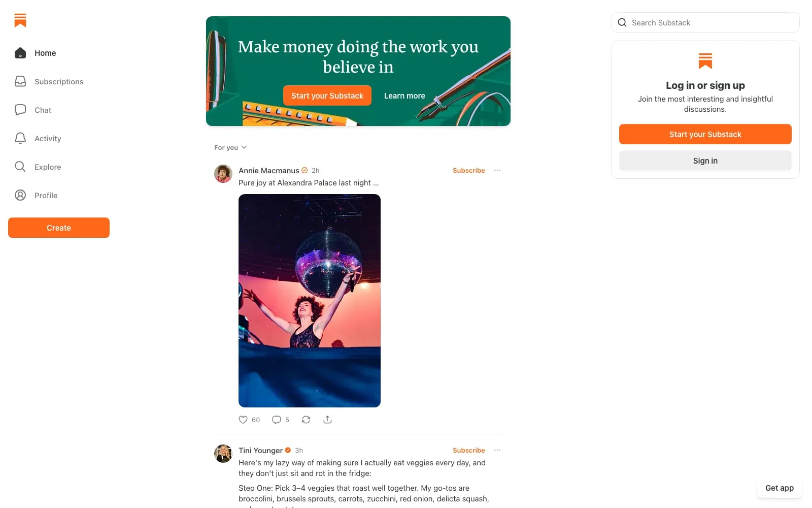
Task: Open Tini Younger's profile avatar
Action: tap(223, 454)
